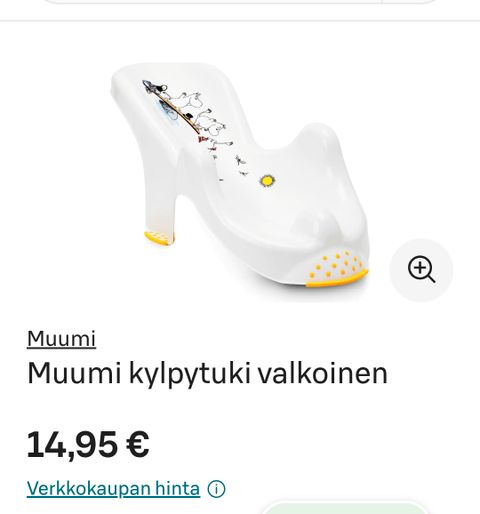Viewport: 480px width, 514px height.
Task: Click the 14,95 € price text
Action: [88, 445]
